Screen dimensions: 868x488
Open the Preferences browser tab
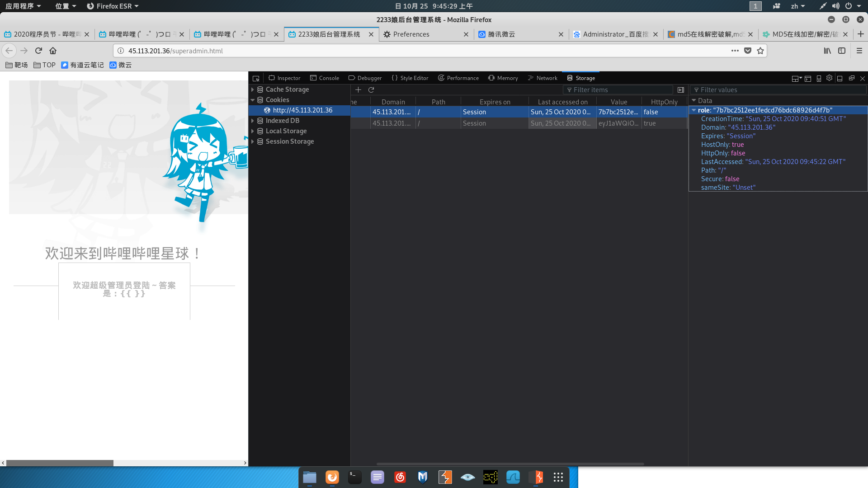[x=411, y=34]
